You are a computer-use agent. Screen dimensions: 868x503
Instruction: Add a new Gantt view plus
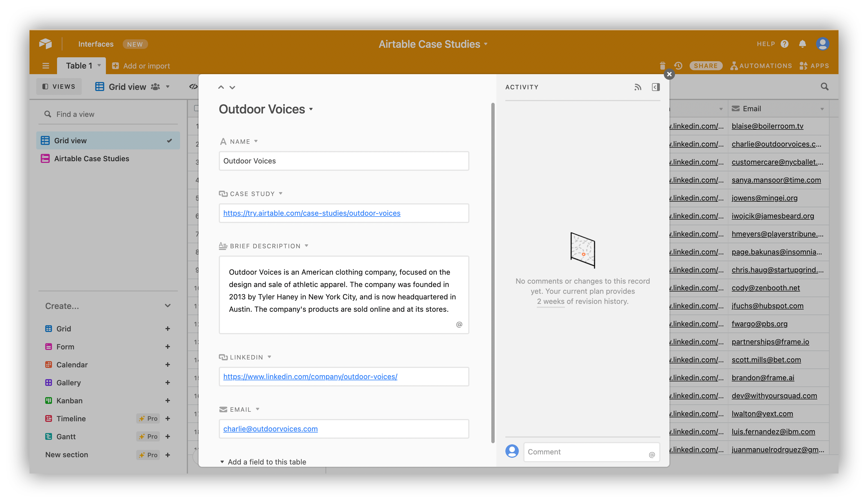[x=167, y=436]
